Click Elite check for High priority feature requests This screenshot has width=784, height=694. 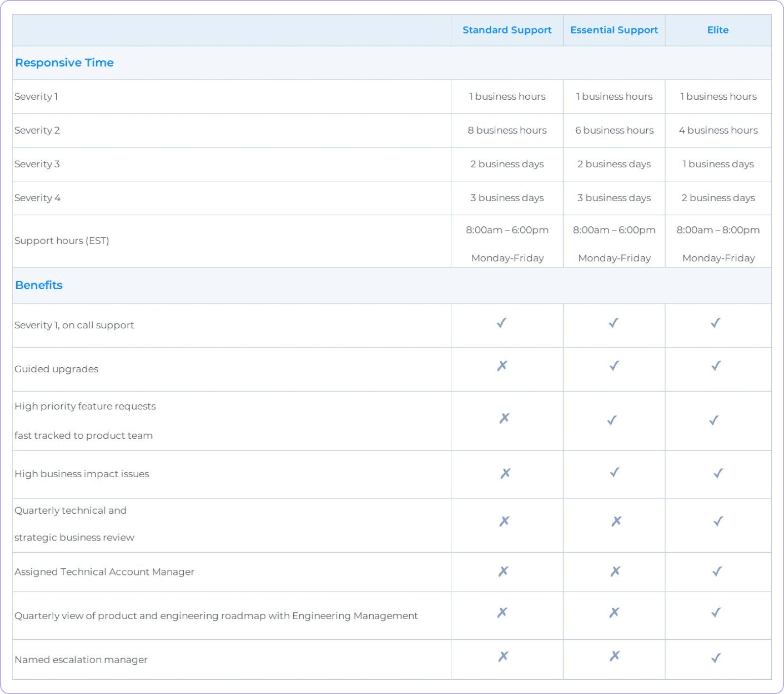714,420
